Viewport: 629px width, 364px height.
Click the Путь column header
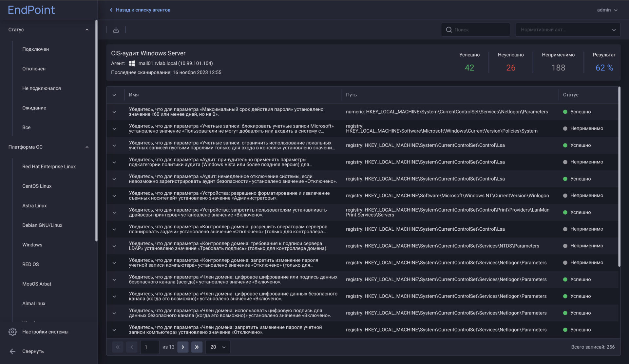[351, 95]
